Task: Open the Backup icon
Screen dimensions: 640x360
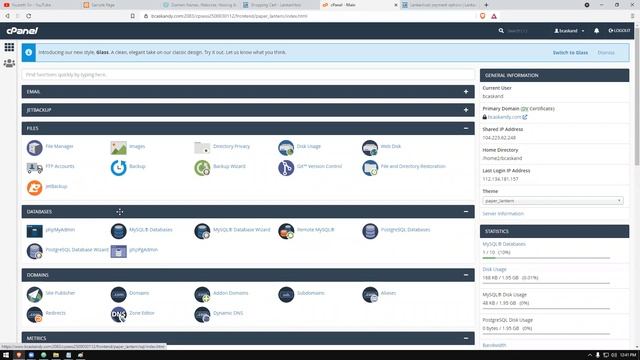Action: (x=118, y=168)
